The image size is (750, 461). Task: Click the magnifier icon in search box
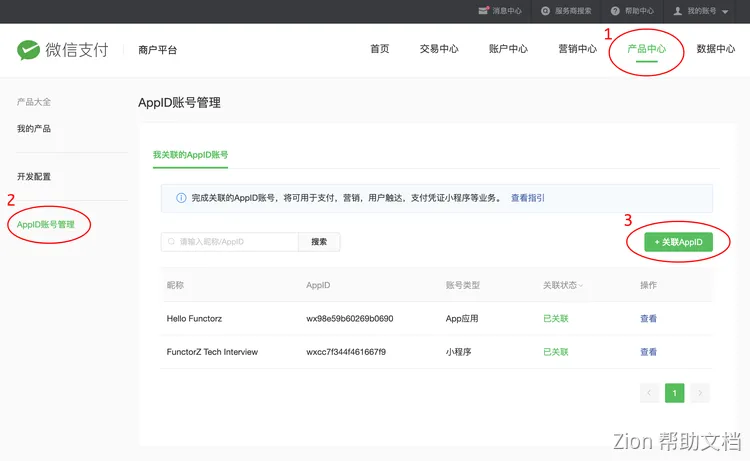(x=171, y=241)
